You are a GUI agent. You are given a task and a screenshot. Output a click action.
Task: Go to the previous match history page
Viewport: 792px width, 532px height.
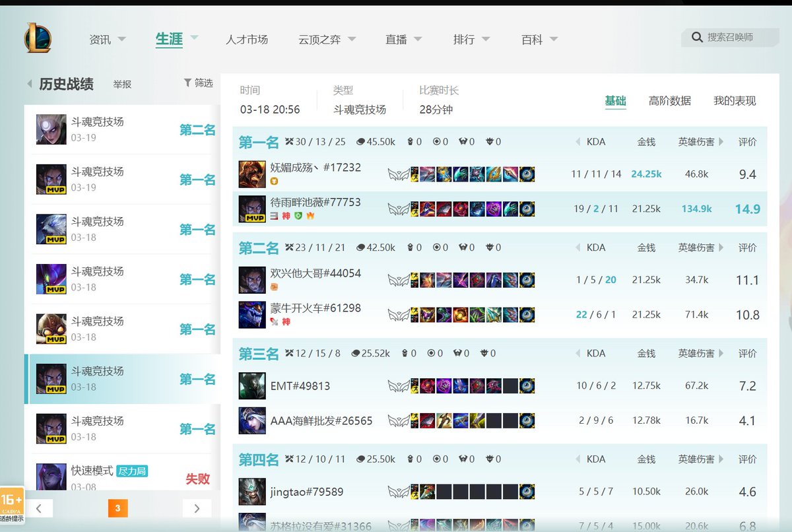pyautogui.click(x=39, y=508)
